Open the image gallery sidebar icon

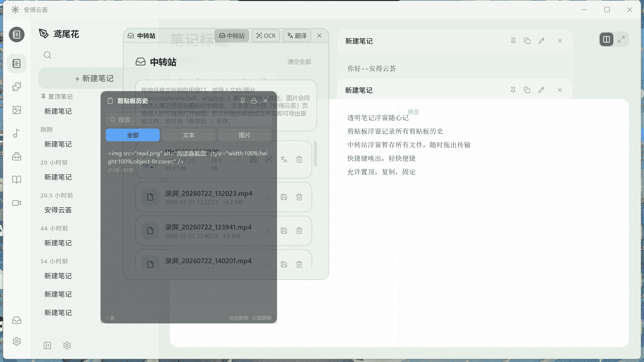(16, 110)
